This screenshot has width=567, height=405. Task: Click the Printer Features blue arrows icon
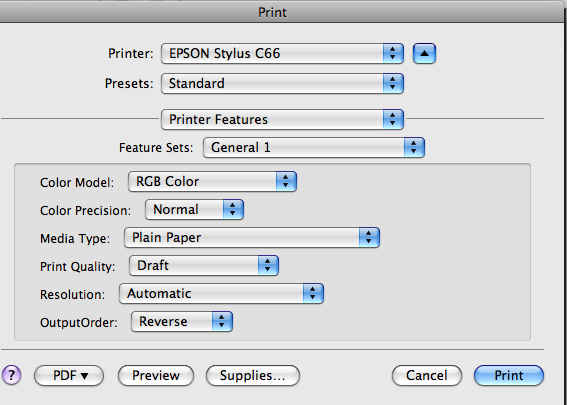[x=393, y=119]
